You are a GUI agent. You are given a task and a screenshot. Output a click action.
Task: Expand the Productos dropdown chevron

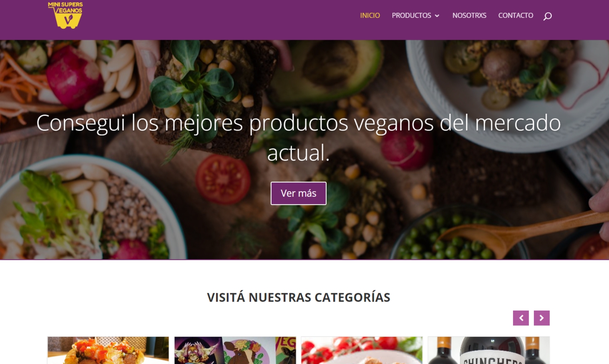click(437, 16)
